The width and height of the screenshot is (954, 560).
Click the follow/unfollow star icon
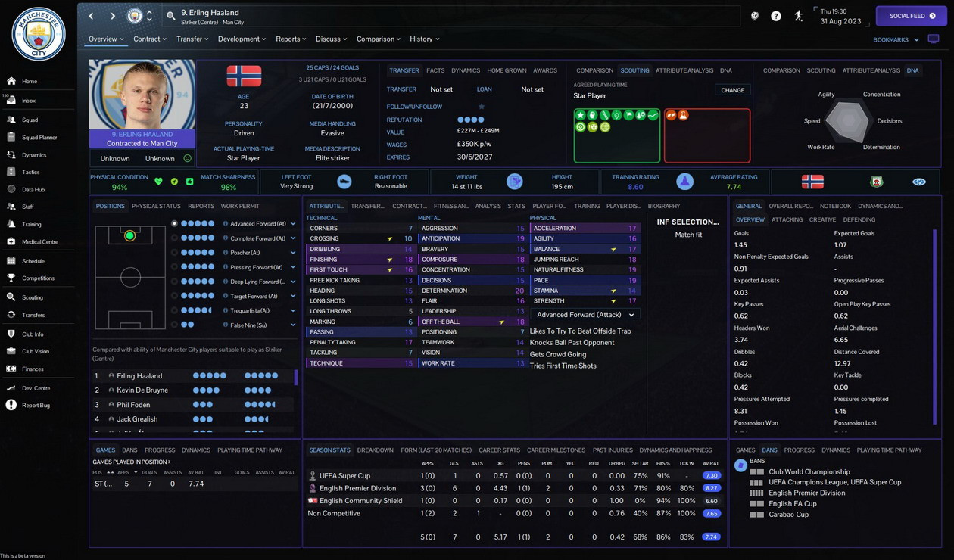point(482,107)
